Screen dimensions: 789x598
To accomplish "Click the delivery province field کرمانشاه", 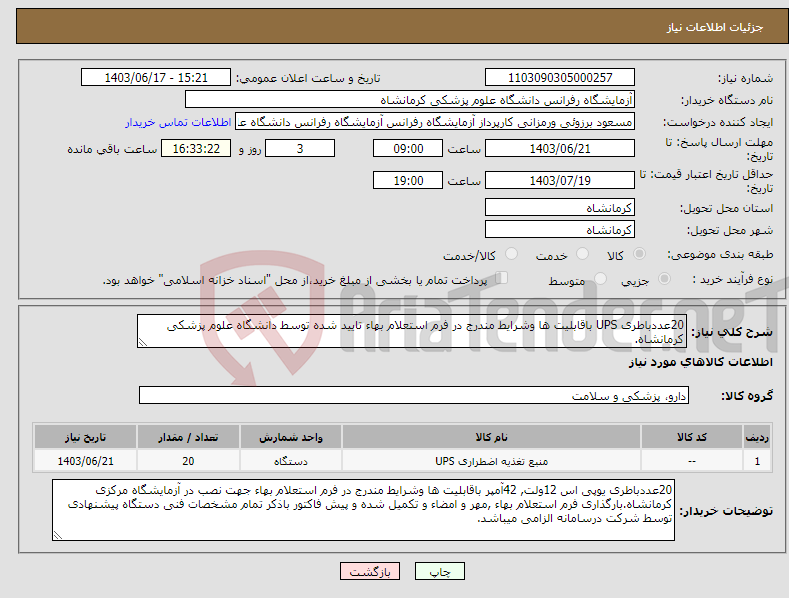I will [560, 207].
